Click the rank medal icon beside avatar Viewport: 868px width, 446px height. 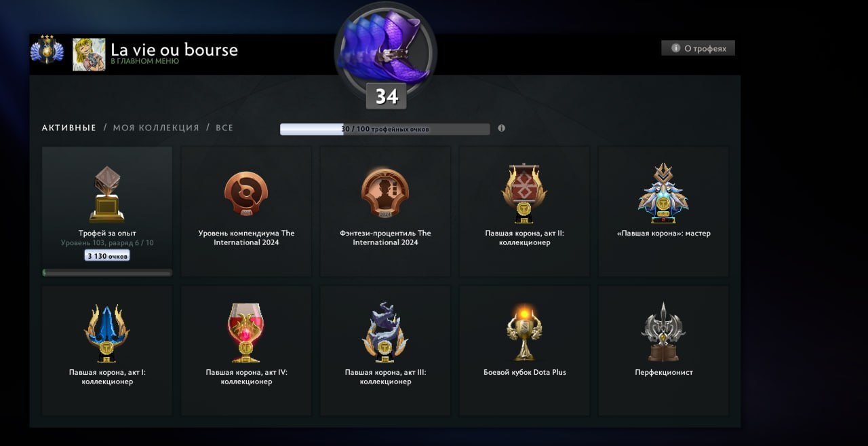coord(47,50)
